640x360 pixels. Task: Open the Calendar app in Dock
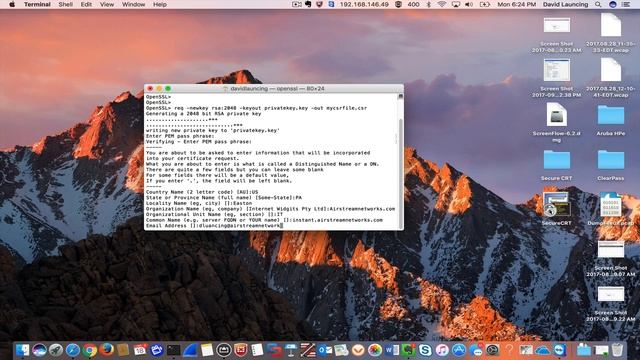[140, 350]
